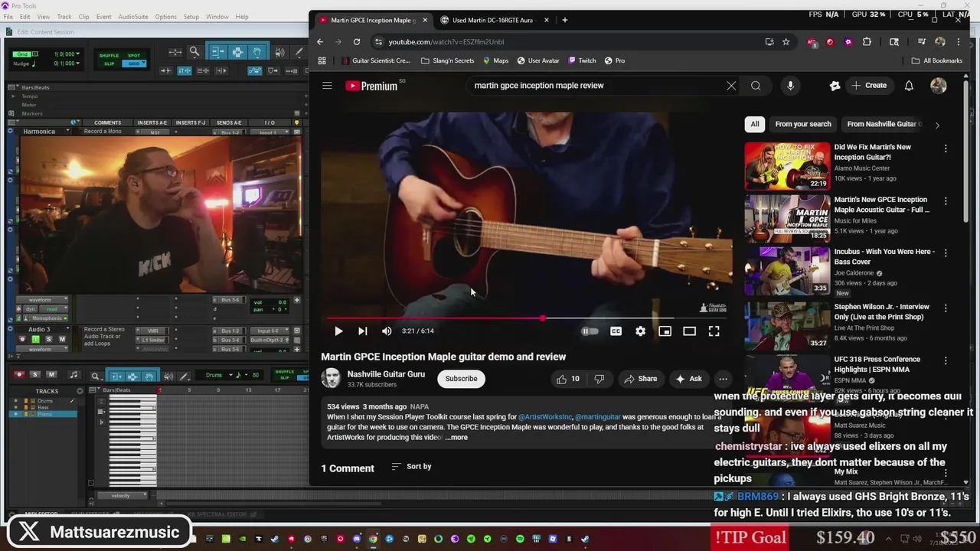This screenshot has height=551, width=980.
Task: Open the notation view music-note icon in MIDI editor
Action: 73,375
